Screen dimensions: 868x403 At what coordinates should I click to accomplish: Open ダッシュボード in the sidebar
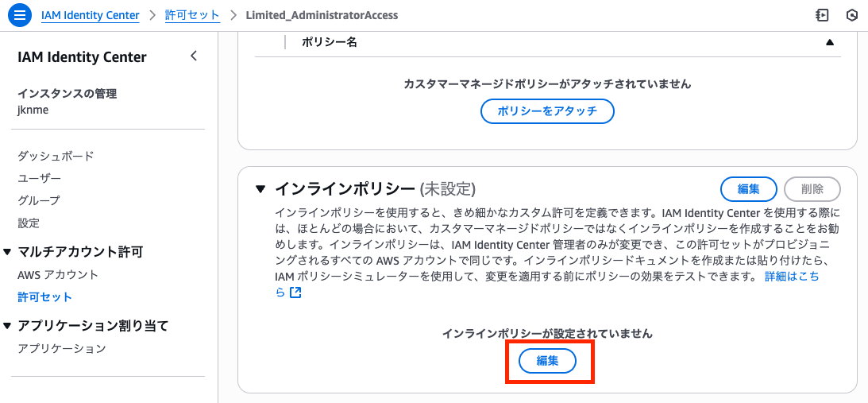[x=56, y=156]
